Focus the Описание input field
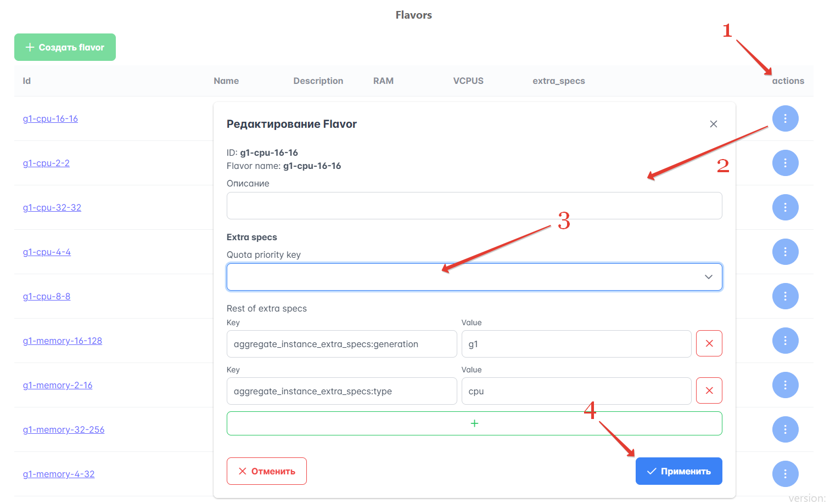Viewport: 830px width, 504px height. coord(474,206)
